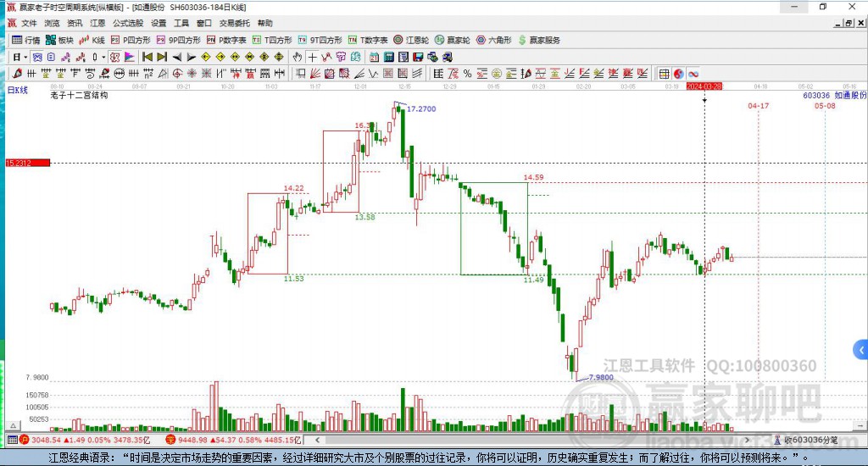
Task: Click the 05-08 future date label
Action: (825, 106)
